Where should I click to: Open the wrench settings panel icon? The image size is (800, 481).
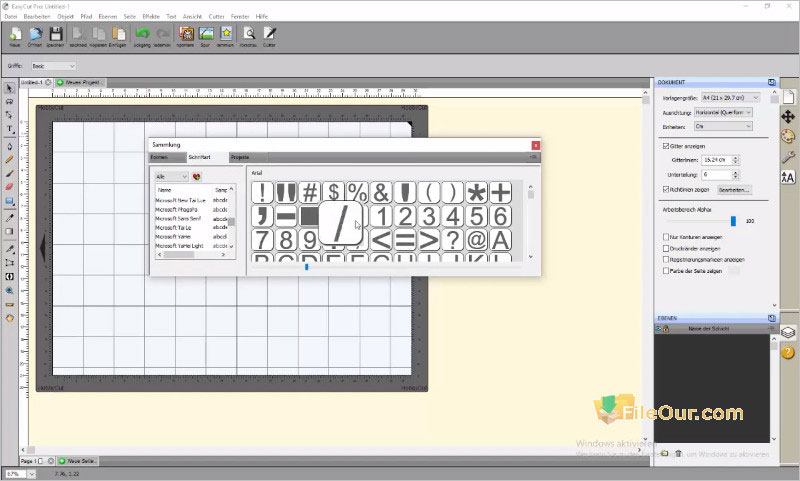(x=788, y=157)
